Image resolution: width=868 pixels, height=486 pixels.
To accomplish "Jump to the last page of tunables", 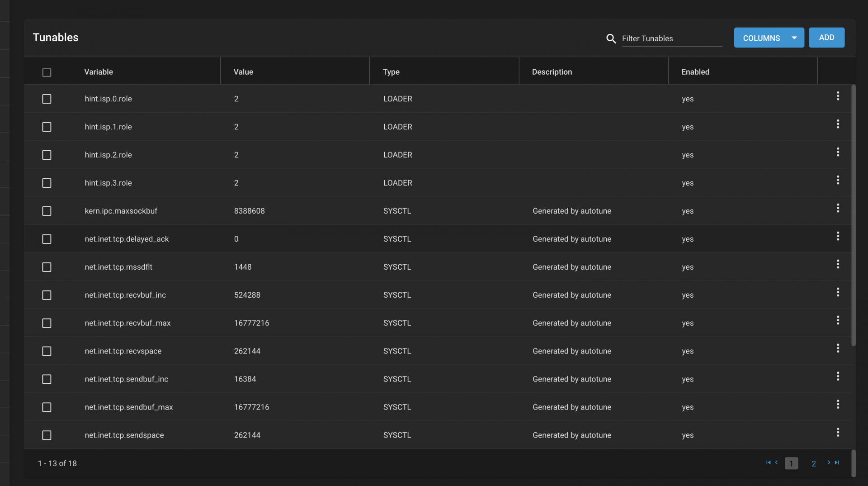I will (x=837, y=462).
